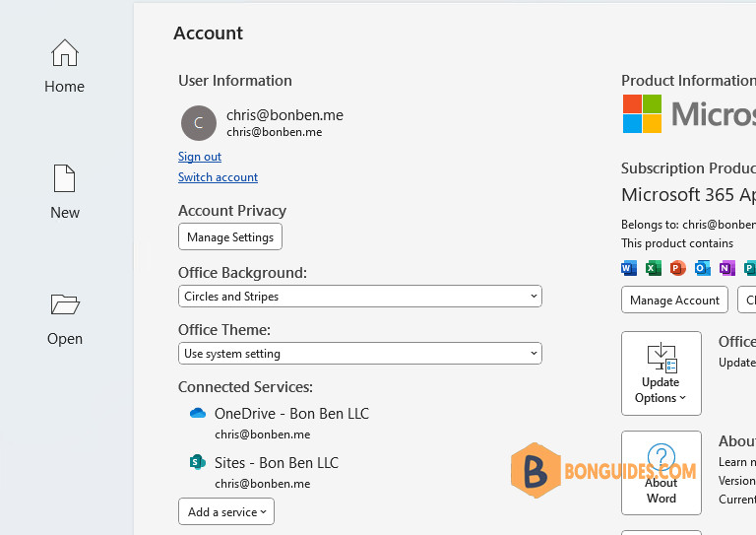Click the OneDrive cloud icon

pos(198,413)
